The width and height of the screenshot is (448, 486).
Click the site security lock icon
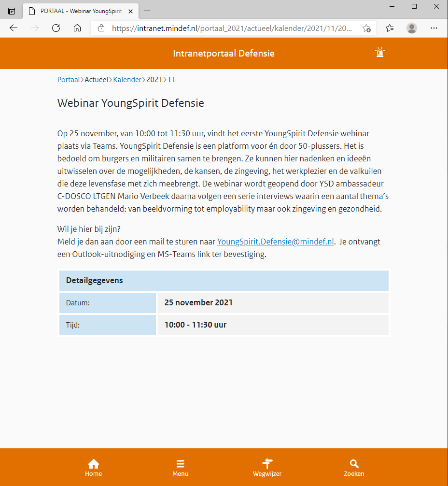101,28
